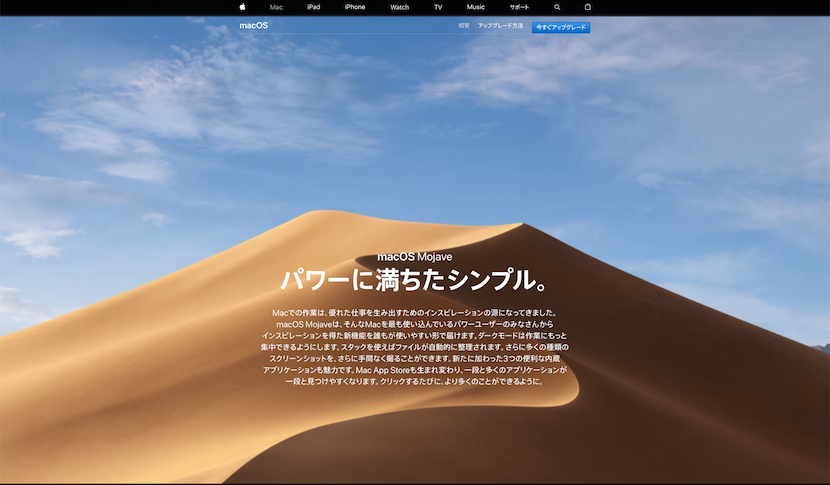The width and height of the screenshot is (830, 485).
Task: Click the macOS local nav title
Action: click(254, 25)
